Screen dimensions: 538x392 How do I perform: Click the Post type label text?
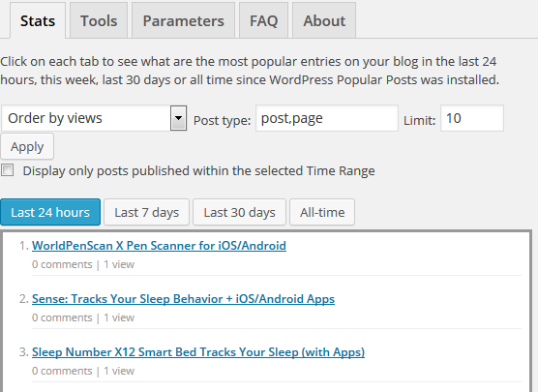click(x=222, y=120)
